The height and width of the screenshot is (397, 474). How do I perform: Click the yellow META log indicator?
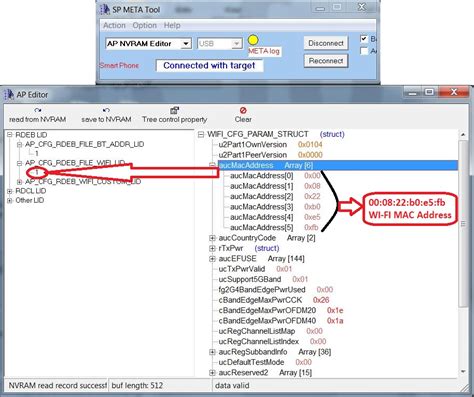253,40
